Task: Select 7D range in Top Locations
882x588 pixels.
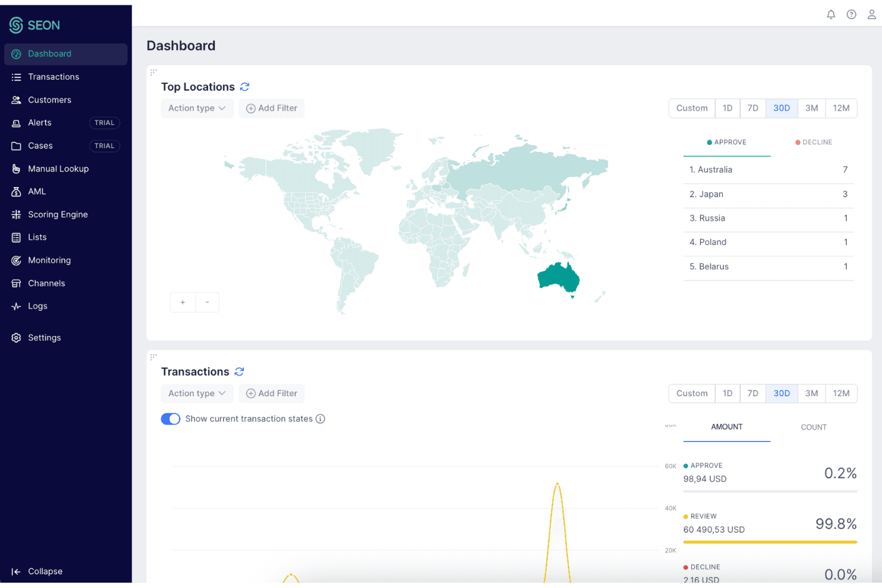Action: pyautogui.click(x=753, y=108)
